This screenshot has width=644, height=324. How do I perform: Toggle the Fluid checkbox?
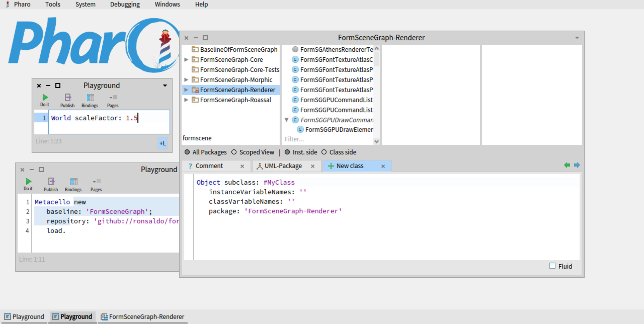click(552, 266)
